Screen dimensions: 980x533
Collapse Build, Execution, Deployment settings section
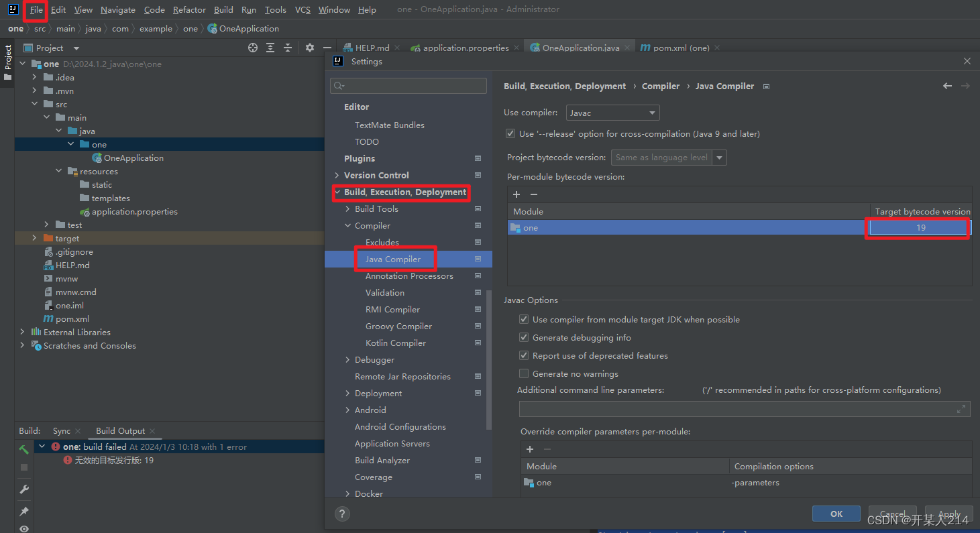[x=337, y=192]
